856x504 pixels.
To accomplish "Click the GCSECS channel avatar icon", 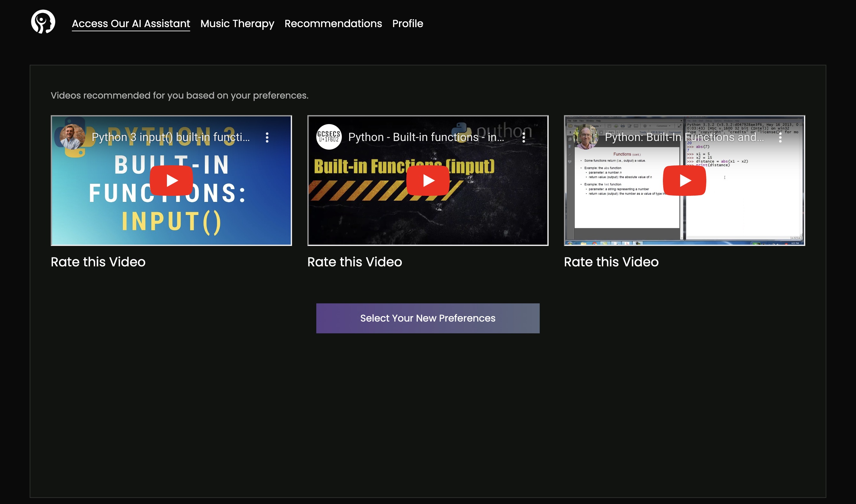I will (x=329, y=137).
